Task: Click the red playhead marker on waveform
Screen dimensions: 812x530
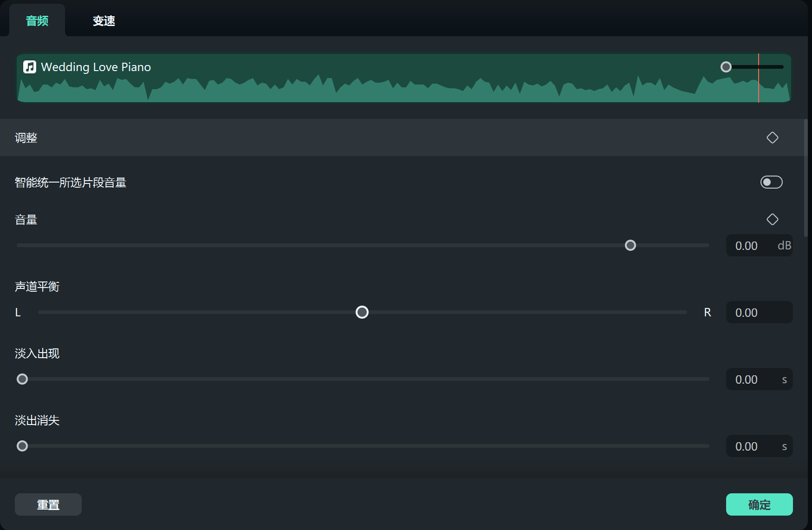Action: pyautogui.click(x=759, y=84)
